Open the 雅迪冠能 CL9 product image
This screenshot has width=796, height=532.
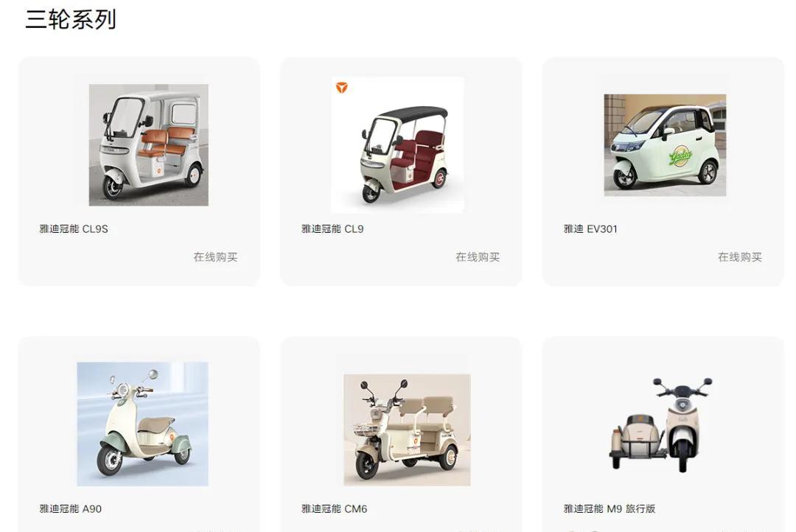pyautogui.click(x=397, y=145)
